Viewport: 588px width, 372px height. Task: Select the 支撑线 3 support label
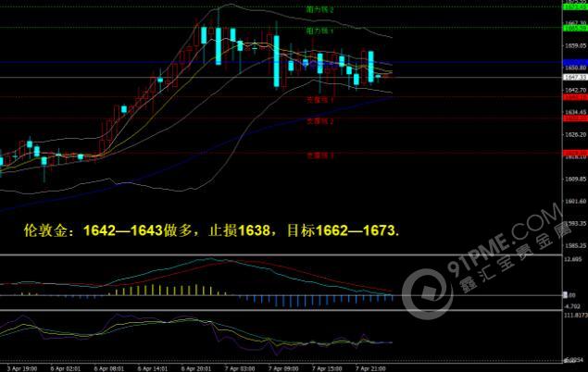[319, 155]
